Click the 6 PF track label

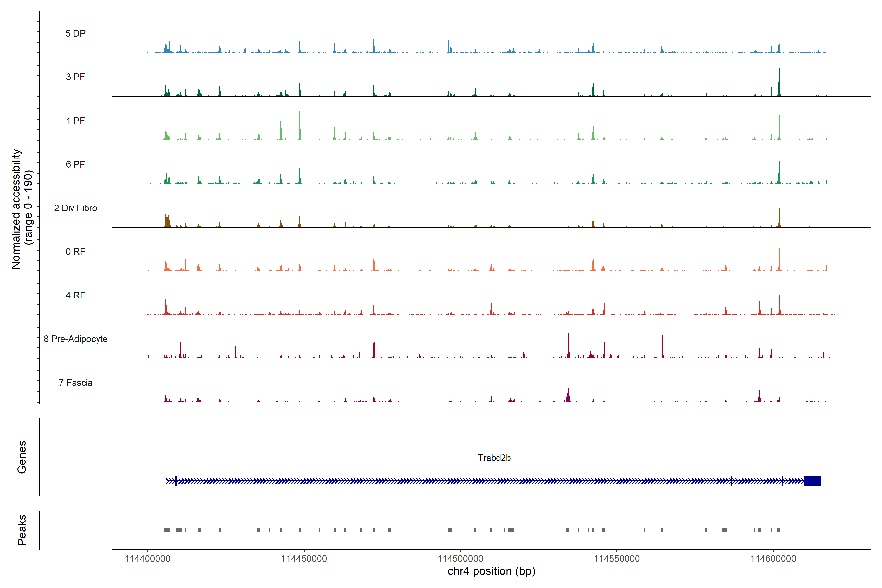point(75,164)
